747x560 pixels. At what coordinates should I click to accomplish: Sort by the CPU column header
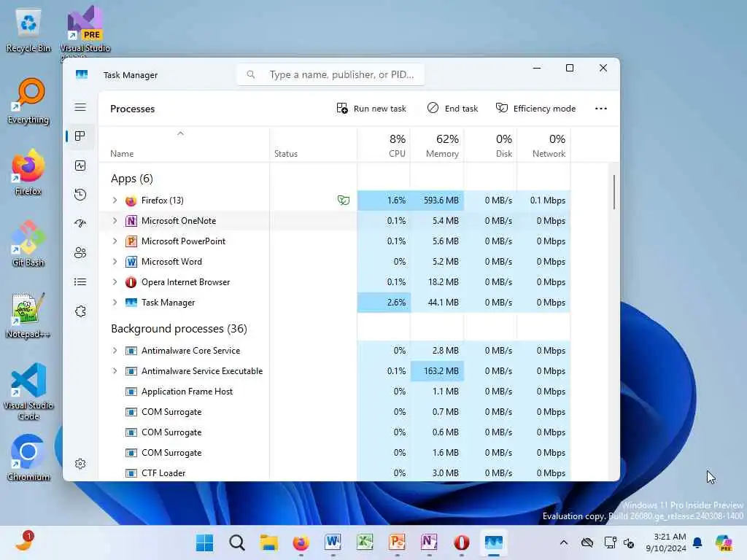tap(384, 145)
